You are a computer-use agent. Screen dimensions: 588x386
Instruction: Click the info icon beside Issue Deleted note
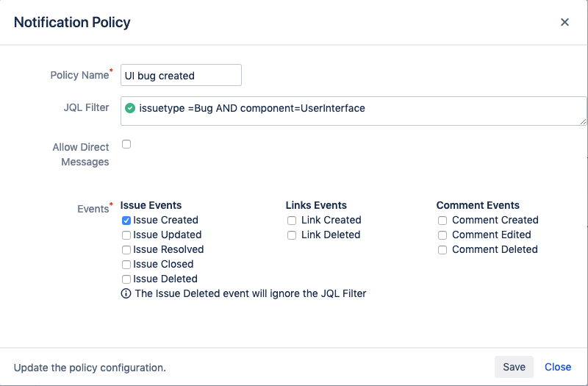point(126,293)
